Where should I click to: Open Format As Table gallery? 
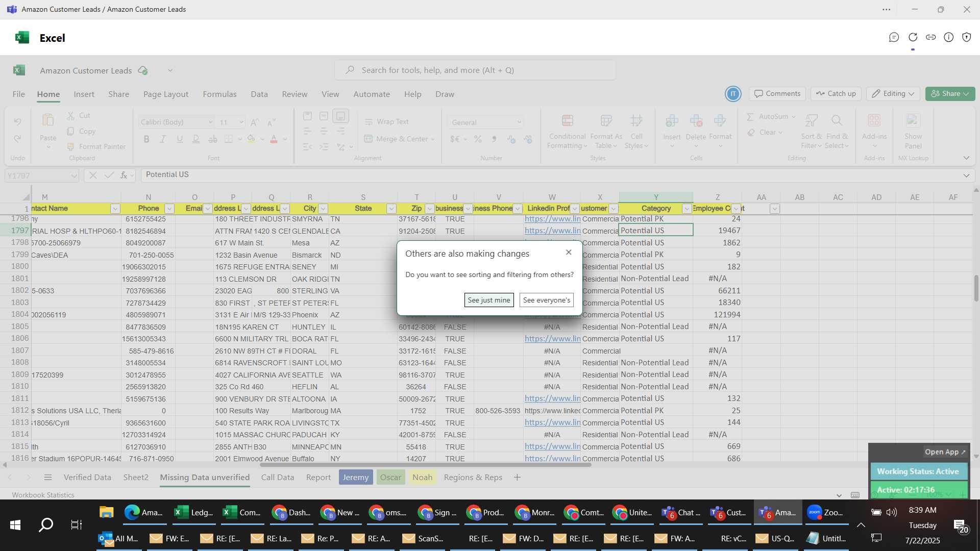tap(606, 131)
